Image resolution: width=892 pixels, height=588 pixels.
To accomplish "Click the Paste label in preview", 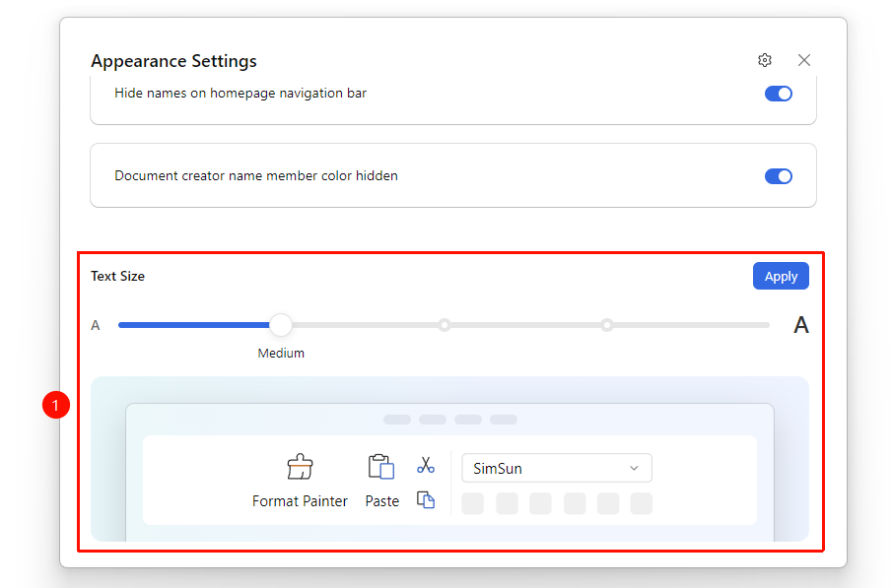I will 381,501.
